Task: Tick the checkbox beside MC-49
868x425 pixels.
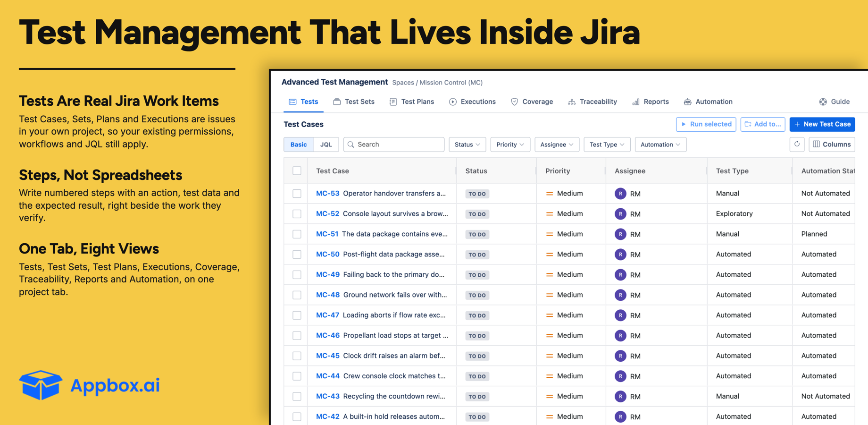Action: [297, 275]
